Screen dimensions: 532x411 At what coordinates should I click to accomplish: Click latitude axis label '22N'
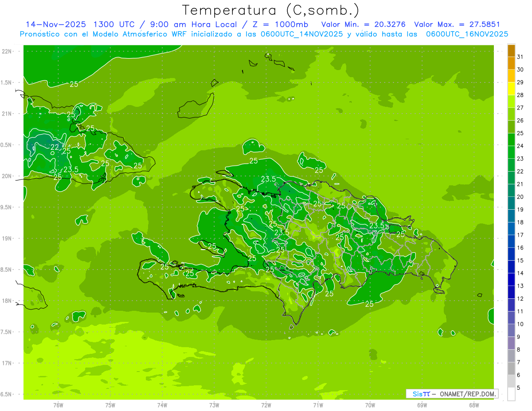pos(8,51)
